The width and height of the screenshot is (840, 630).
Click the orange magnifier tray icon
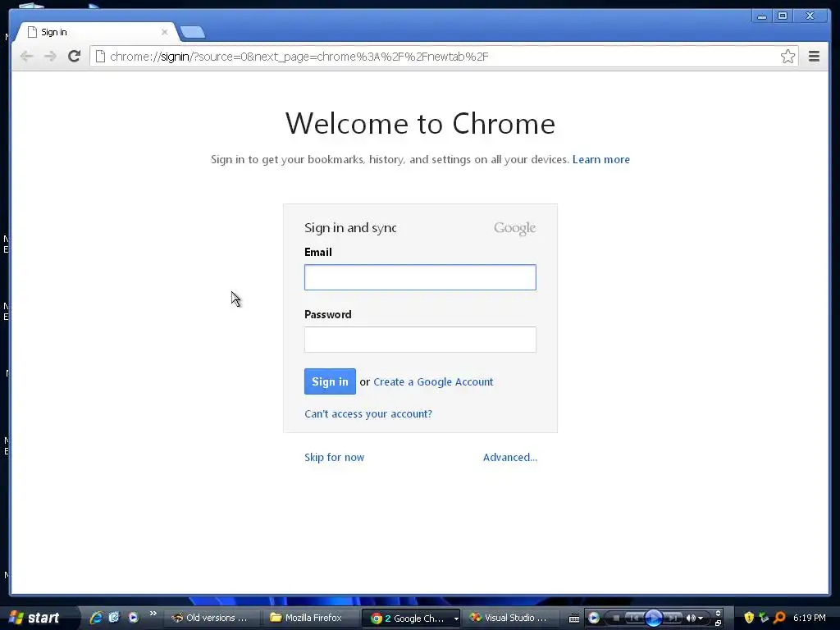[779, 618]
